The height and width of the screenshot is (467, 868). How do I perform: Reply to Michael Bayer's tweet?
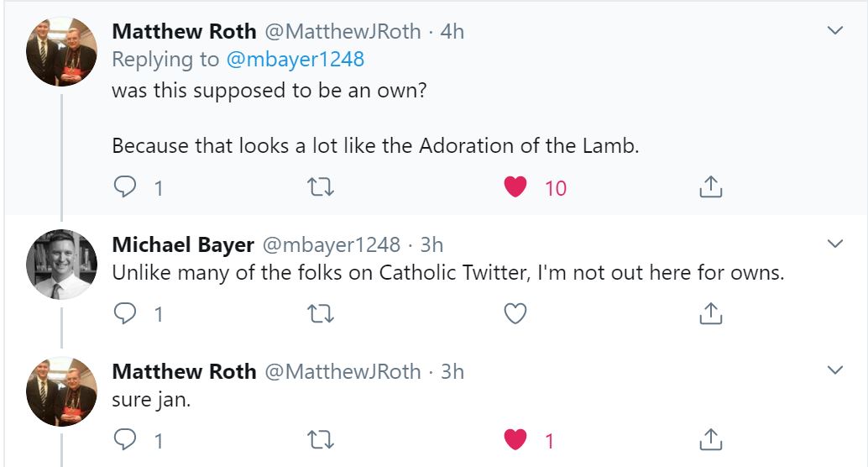coord(125,313)
